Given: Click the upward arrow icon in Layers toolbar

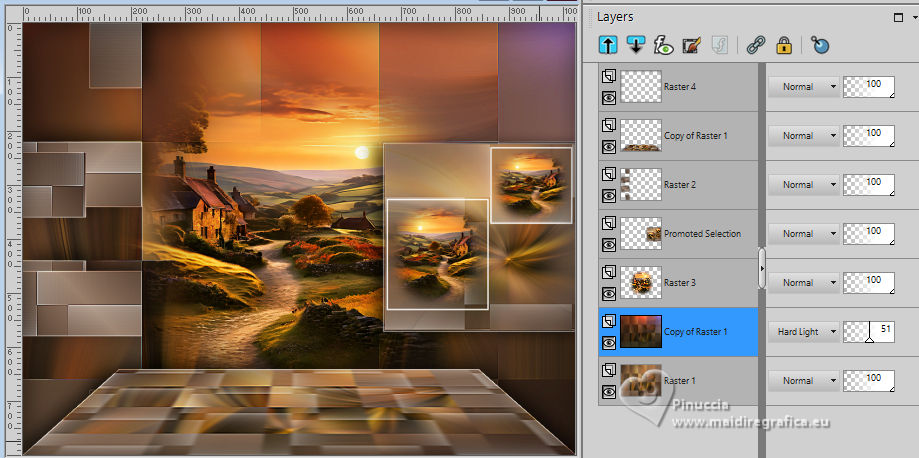Looking at the screenshot, I should tap(608, 45).
